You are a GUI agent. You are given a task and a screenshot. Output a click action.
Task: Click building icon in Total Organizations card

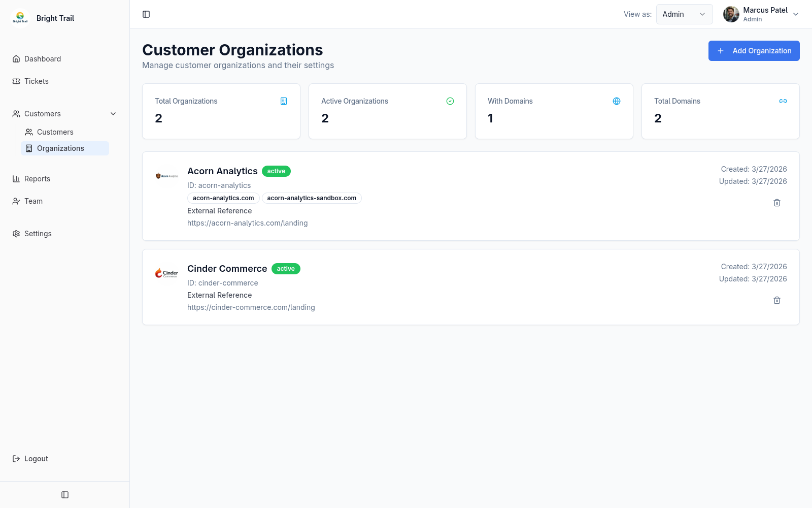point(284,101)
